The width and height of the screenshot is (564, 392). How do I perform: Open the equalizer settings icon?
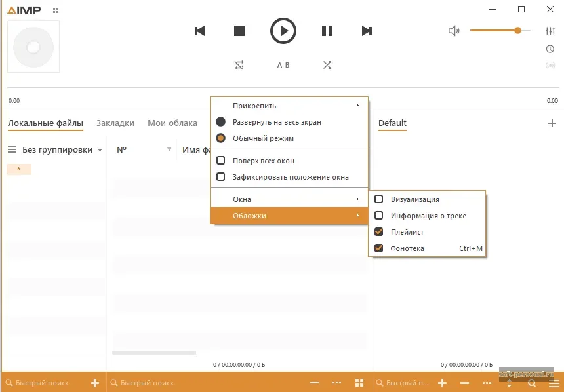(550, 31)
